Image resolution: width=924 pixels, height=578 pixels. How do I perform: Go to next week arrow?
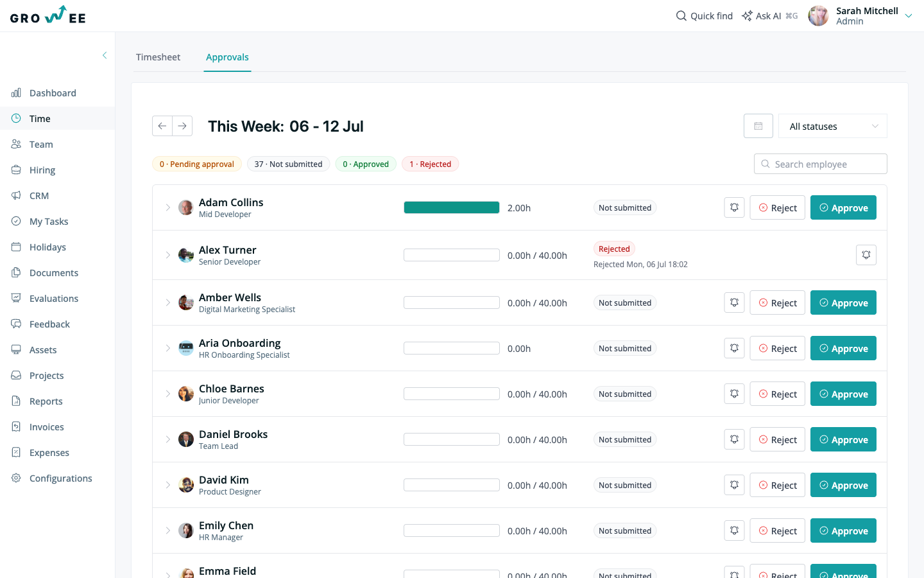coord(182,126)
